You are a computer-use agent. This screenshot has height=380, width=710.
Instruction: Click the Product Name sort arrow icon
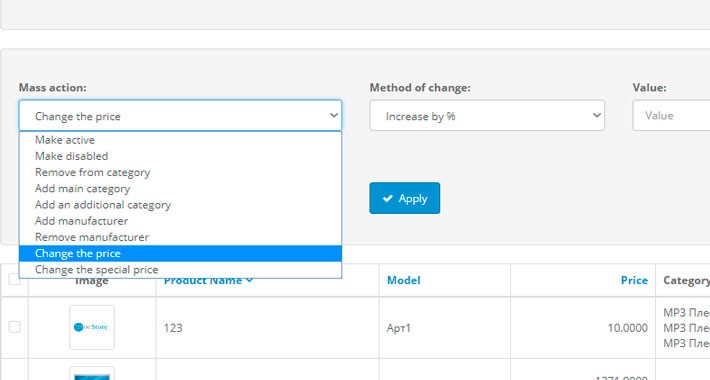pyautogui.click(x=249, y=281)
